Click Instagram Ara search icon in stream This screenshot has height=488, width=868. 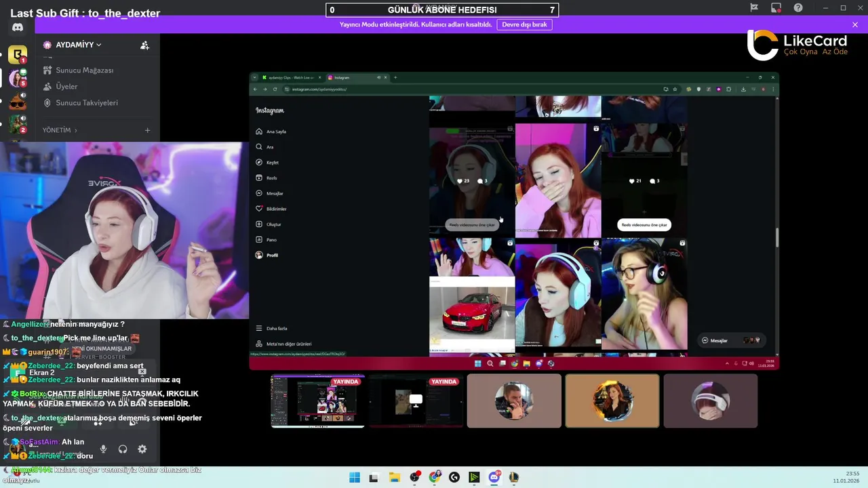259,146
